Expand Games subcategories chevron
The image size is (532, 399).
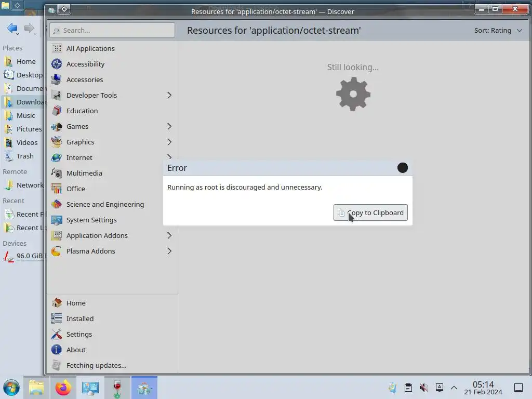(x=169, y=127)
